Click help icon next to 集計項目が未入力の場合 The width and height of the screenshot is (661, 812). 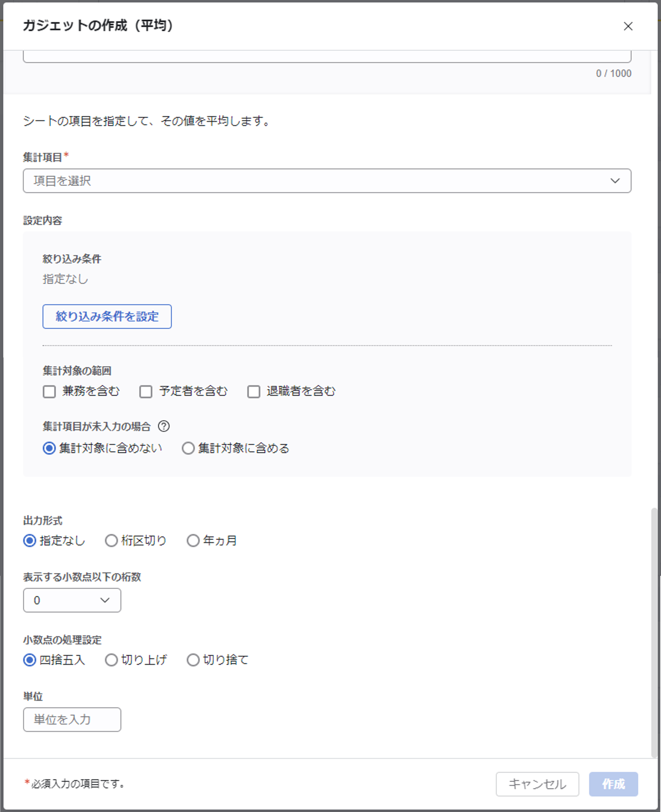pos(164,426)
